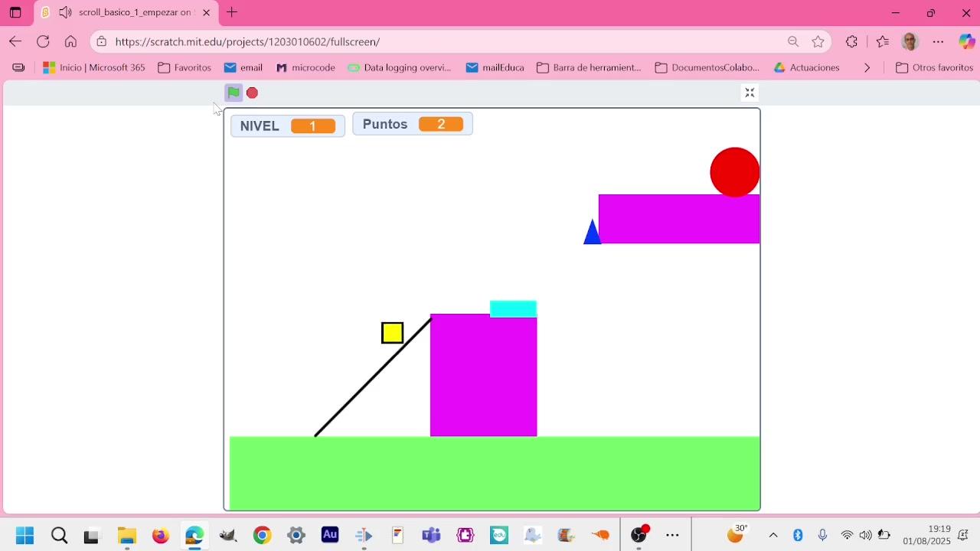
Task: Select the scroll_basico_1_empezar tab
Action: (127, 13)
